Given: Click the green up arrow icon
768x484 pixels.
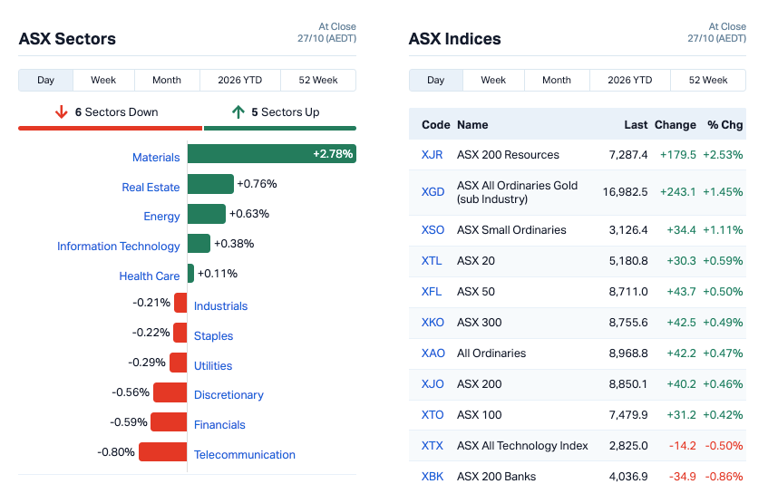Looking at the screenshot, I should tap(238, 112).
